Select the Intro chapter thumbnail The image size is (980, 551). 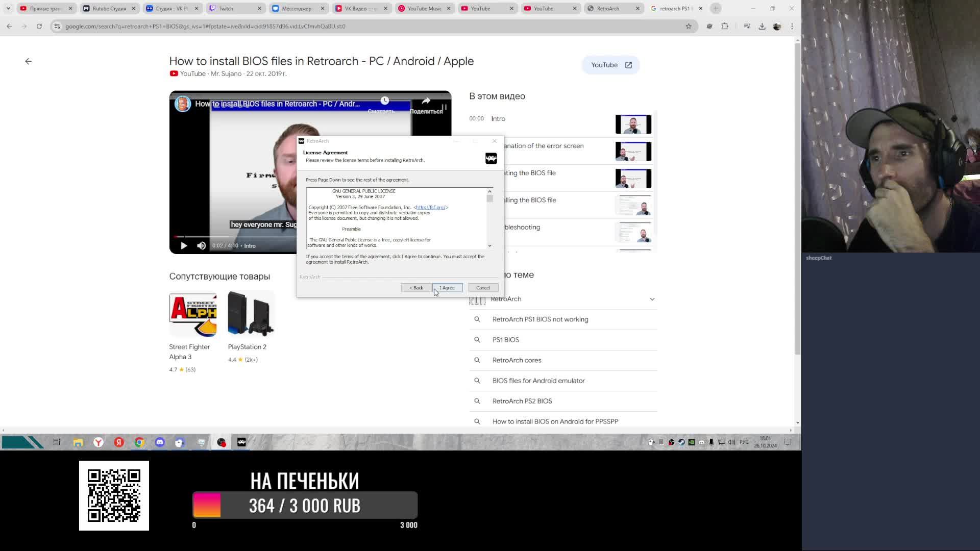pos(633,124)
